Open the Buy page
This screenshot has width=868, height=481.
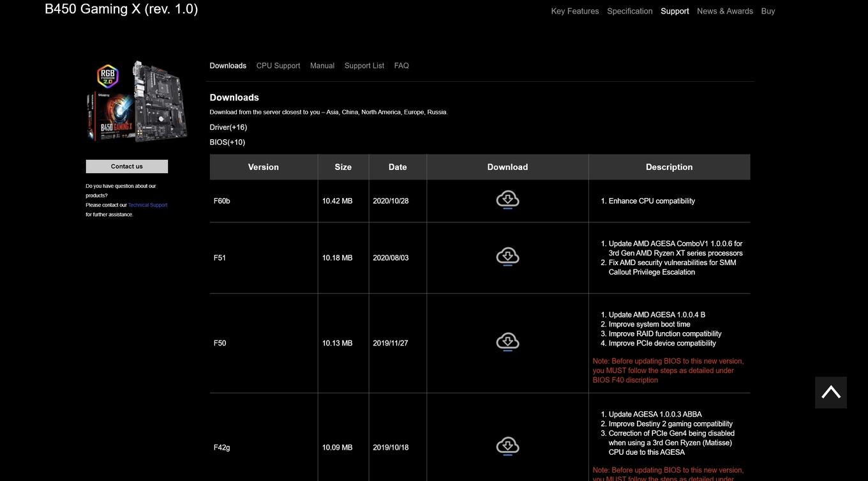tap(768, 11)
